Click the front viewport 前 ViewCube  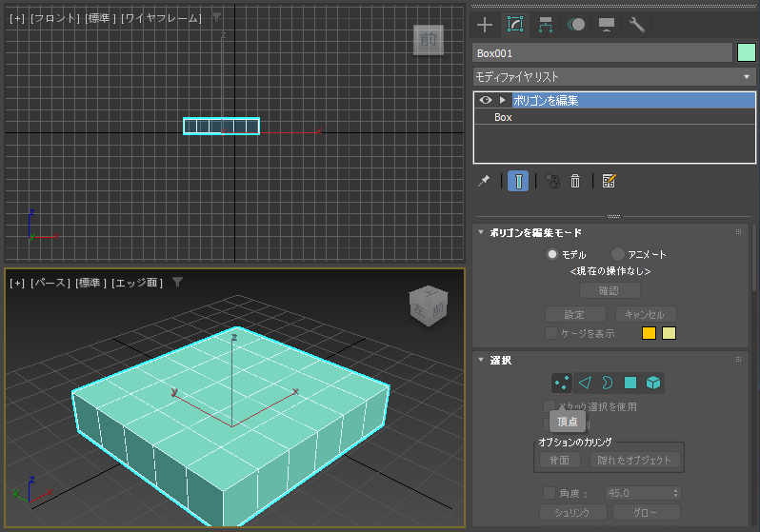[429, 40]
